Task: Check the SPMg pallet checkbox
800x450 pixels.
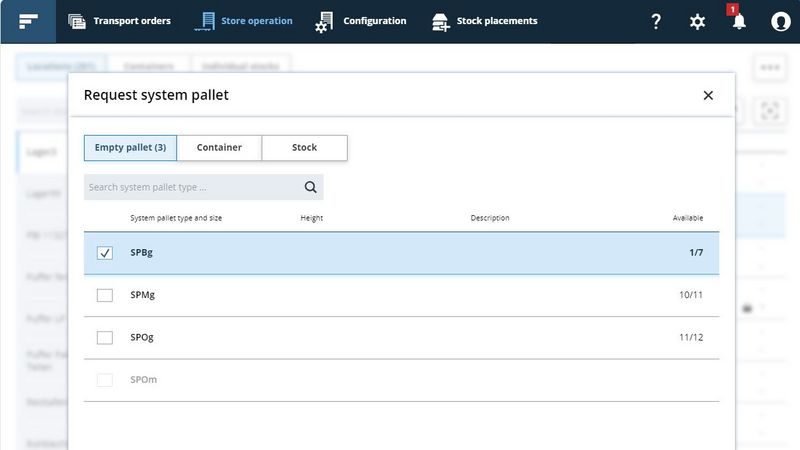Action: pyautogui.click(x=105, y=295)
